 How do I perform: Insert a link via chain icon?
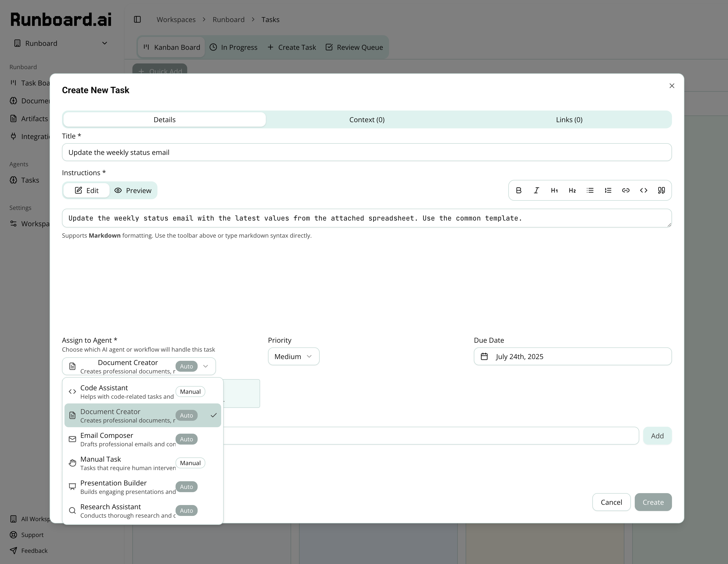click(626, 190)
